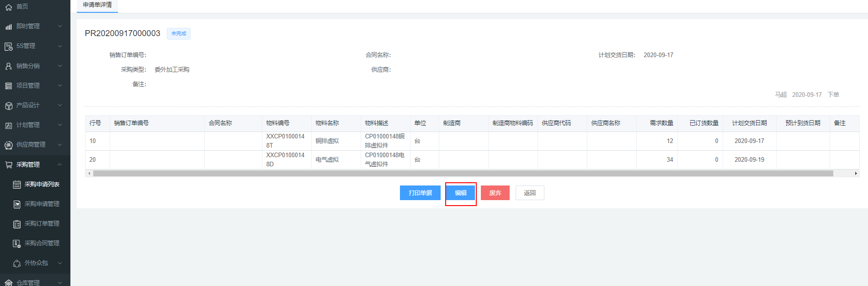Click the 返回 button
The height and width of the screenshot is (286, 868).
[530, 193]
